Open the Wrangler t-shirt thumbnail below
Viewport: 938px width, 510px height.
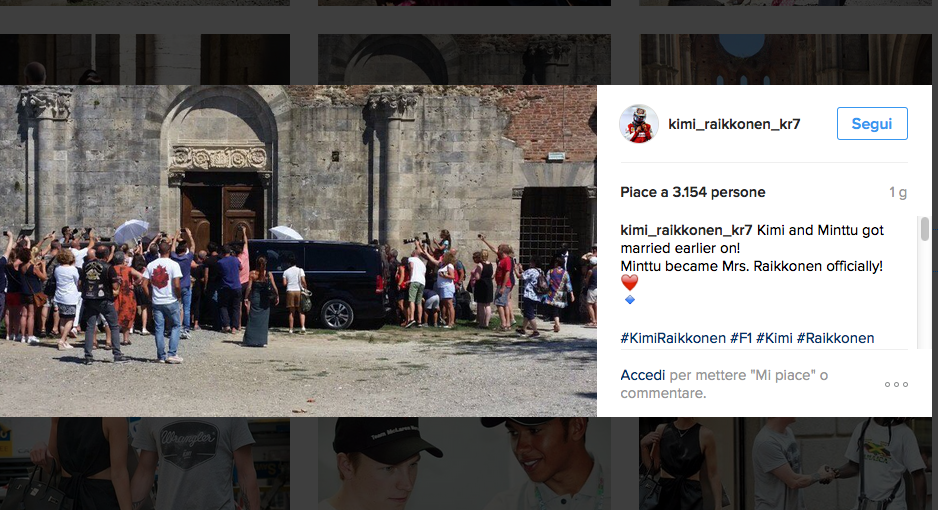point(145,463)
